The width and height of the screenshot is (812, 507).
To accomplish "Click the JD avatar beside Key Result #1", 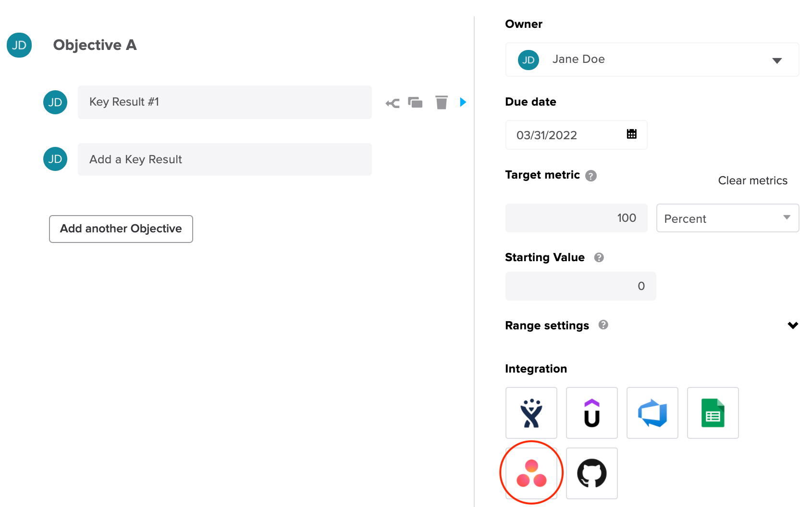I will pos(55,102).
